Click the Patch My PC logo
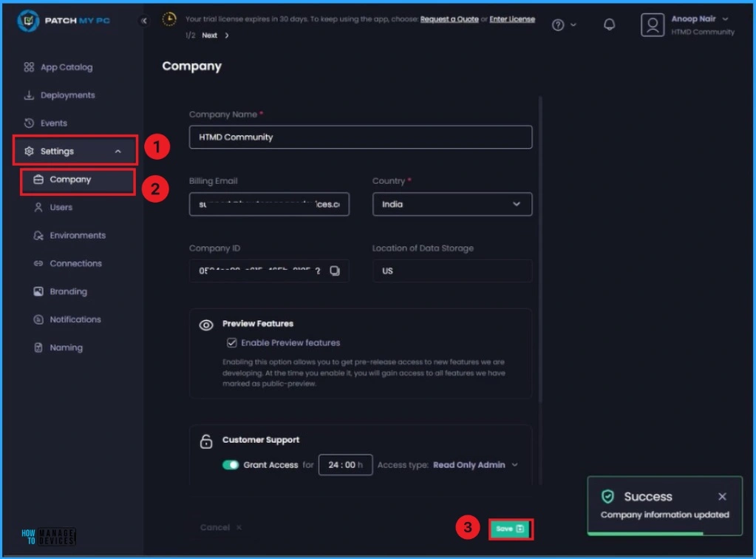This screenshot has width=756, height=559. point(63,21)
